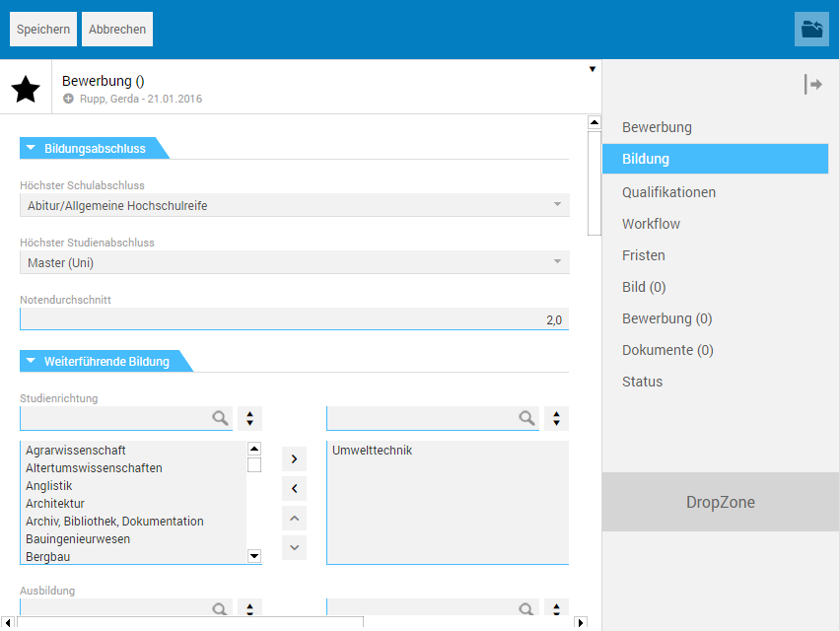Click the search icon in the right Studienrichtung field

click(x=527, y=418)
